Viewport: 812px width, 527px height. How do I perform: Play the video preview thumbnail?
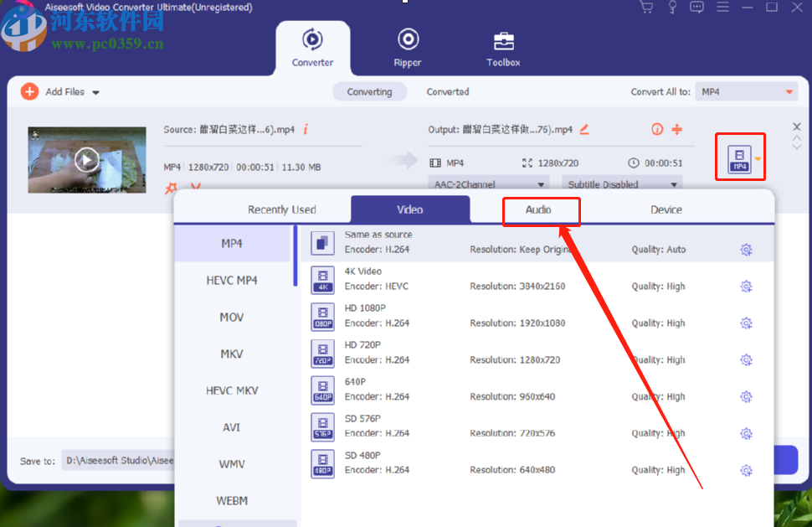(86, 159)
